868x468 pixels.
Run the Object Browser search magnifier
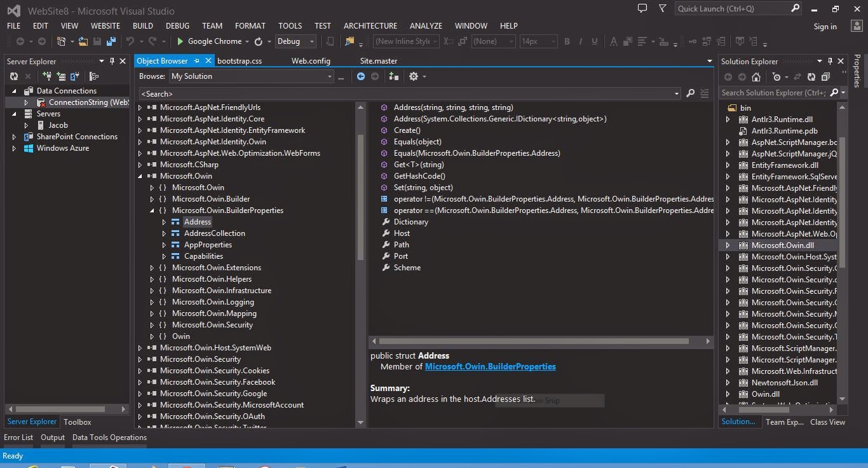point(691,93)
